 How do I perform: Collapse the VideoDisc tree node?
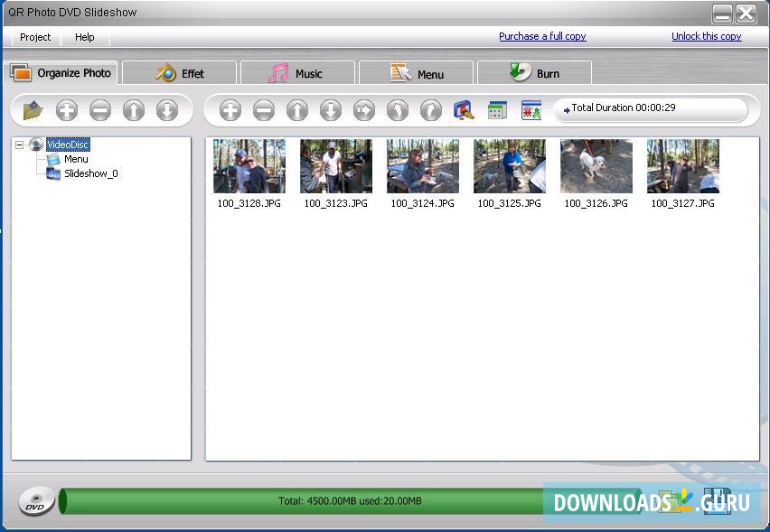[19, 145]
